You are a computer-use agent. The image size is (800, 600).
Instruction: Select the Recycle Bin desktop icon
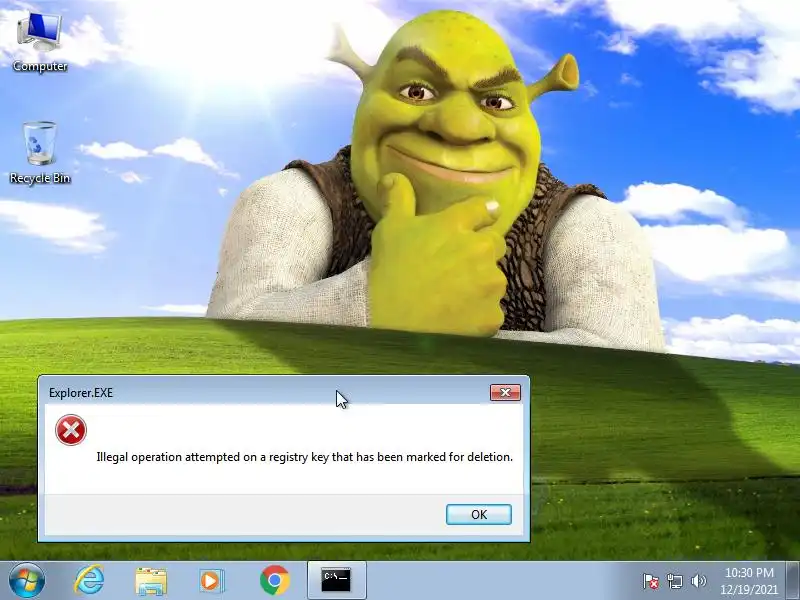(40, 152)
